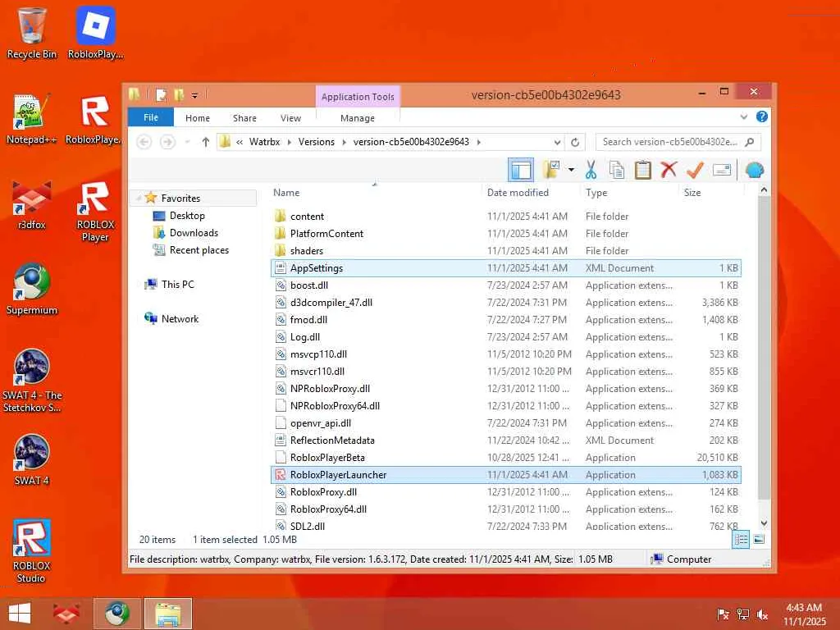840x630 pixels.
Task: Click the vertical scrollbar down arrow
Action: (x=765, y=523)
